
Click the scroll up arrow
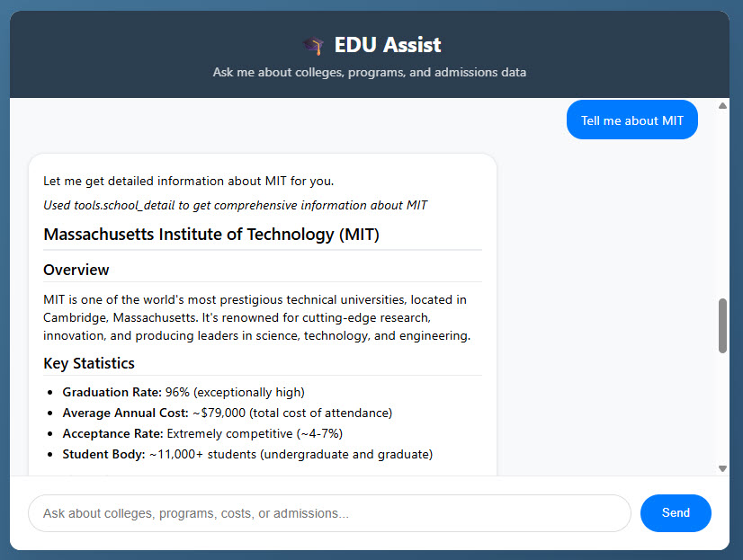722,105
